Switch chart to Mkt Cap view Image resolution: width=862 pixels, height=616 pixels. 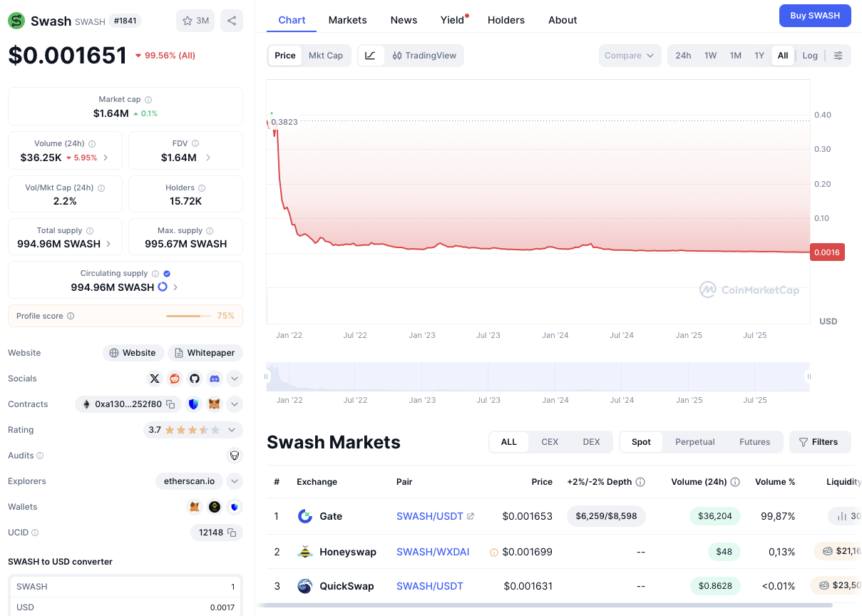point(325,56)
